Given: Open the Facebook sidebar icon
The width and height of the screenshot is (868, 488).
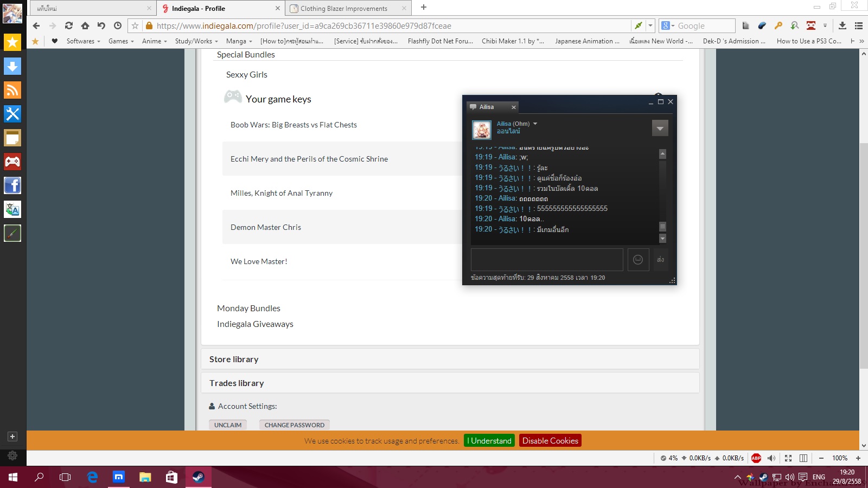Looking at the screenshot, I should (12, 185).
